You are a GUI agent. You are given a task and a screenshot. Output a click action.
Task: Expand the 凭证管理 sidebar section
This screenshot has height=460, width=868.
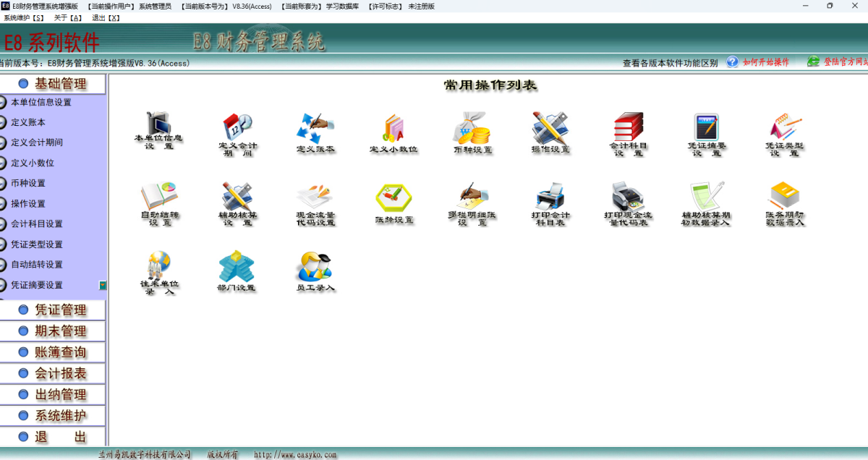click(x=61, y=310)
